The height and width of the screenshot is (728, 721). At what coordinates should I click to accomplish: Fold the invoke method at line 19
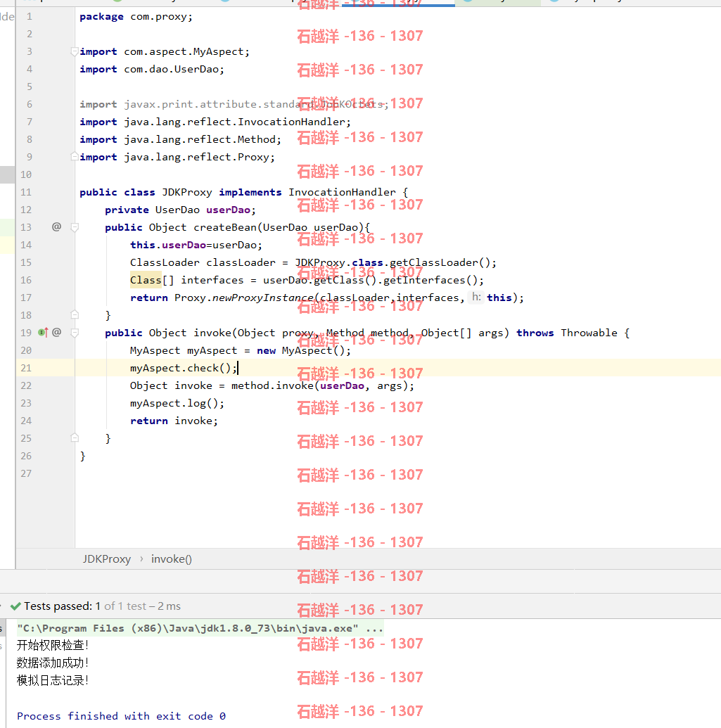point(75,333)
